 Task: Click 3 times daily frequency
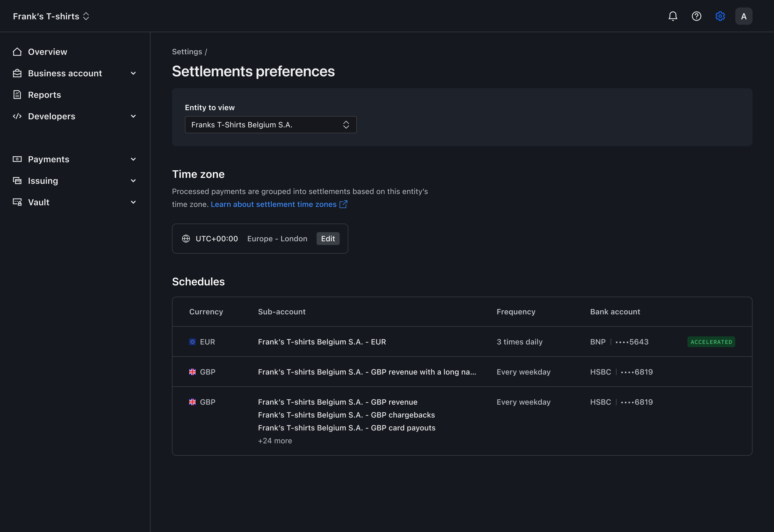click(519, 342)
